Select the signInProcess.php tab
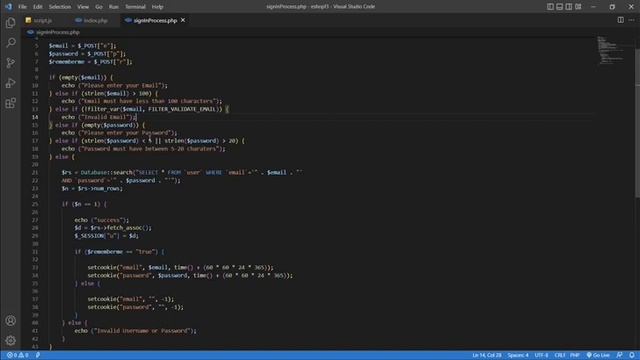The width and height of the screenshot is (640, 360). pyautogui.click(x=155, y=20)
